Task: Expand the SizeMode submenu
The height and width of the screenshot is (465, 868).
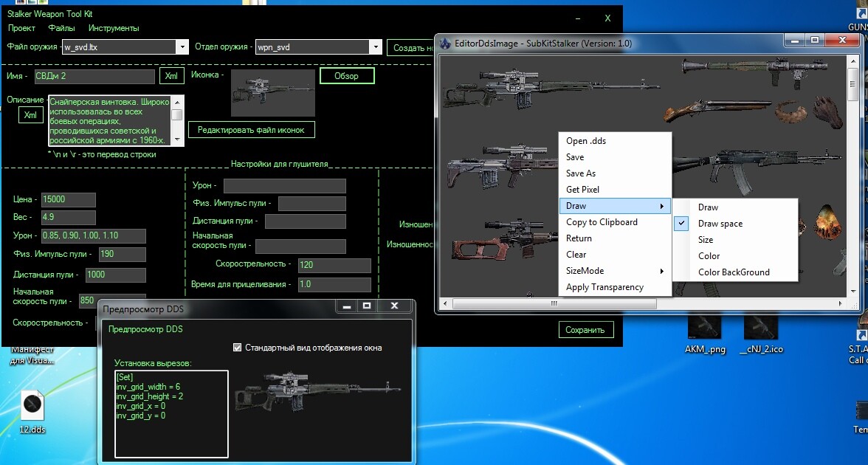Action: pyautogui.click(x=615, y=271)
